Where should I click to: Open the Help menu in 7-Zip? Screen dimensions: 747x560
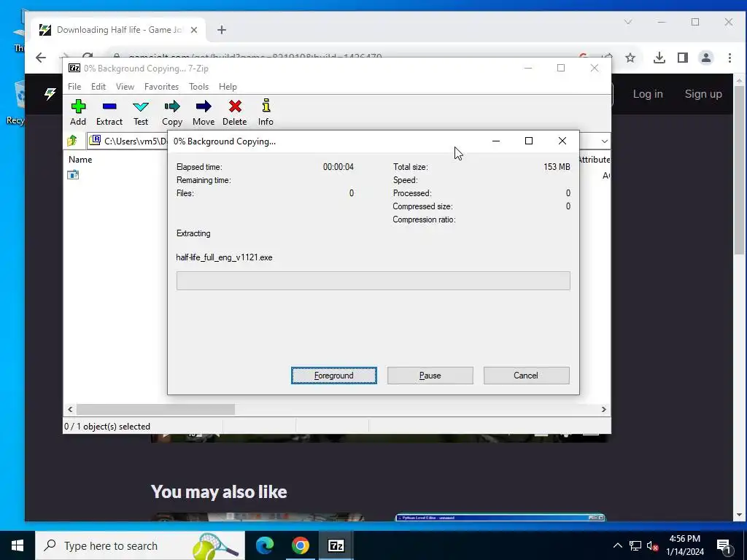point(228,87)
